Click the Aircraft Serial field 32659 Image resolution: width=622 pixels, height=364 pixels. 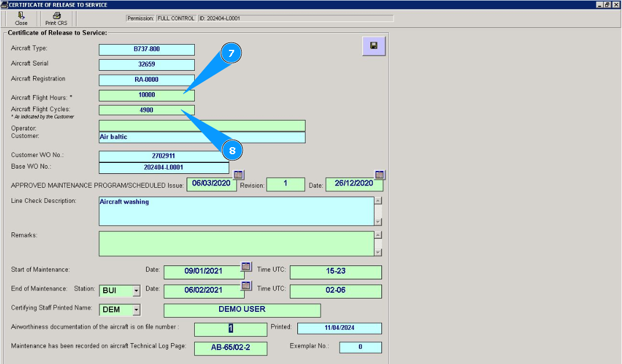pos(147,64)
